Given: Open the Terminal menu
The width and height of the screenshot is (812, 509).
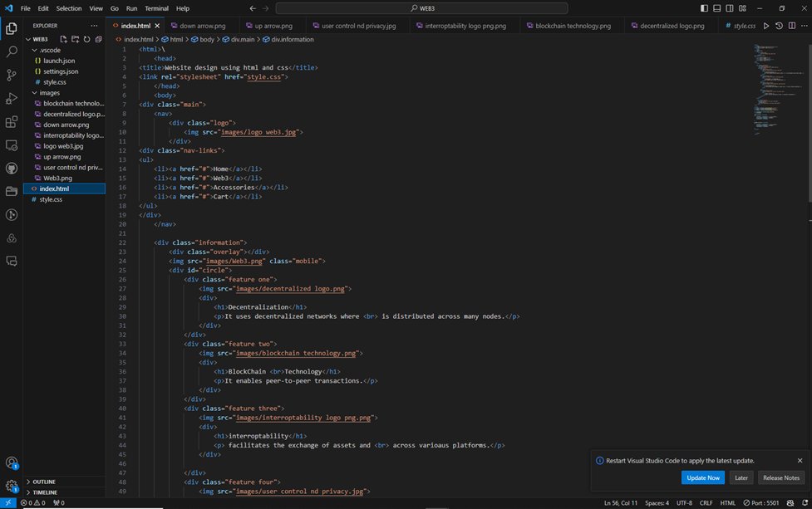Looking at the screenshot, I should [156, 8].
